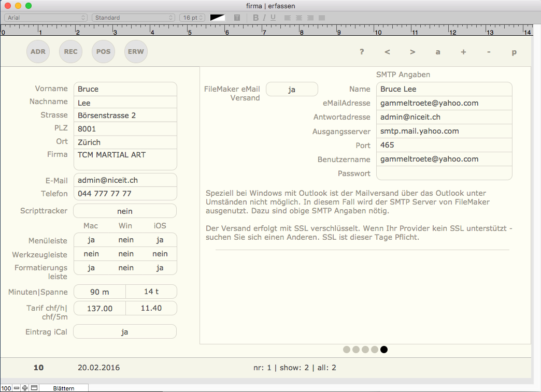Toggle Scripttracker nein value
The image size is (541, 392).
pos(124,211)
